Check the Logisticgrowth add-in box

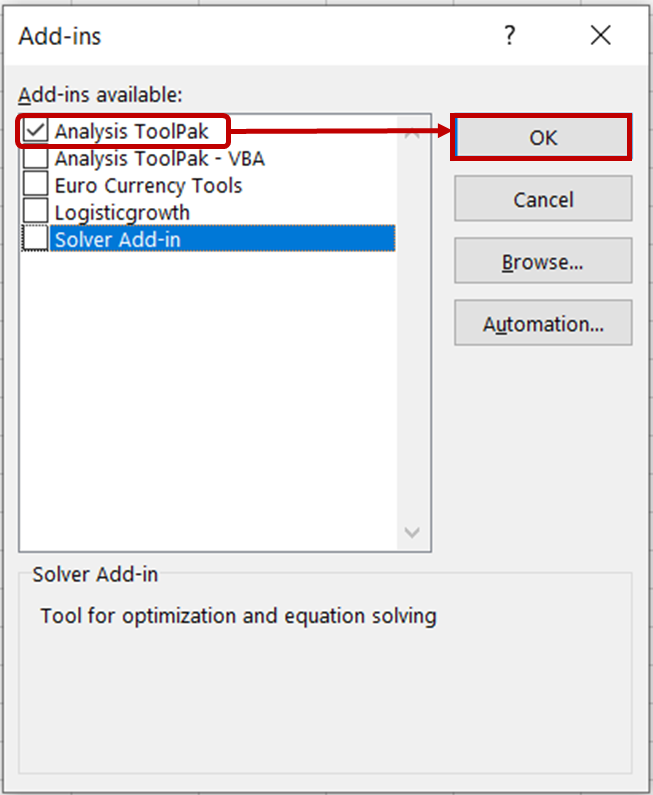[x=36, y=212]
